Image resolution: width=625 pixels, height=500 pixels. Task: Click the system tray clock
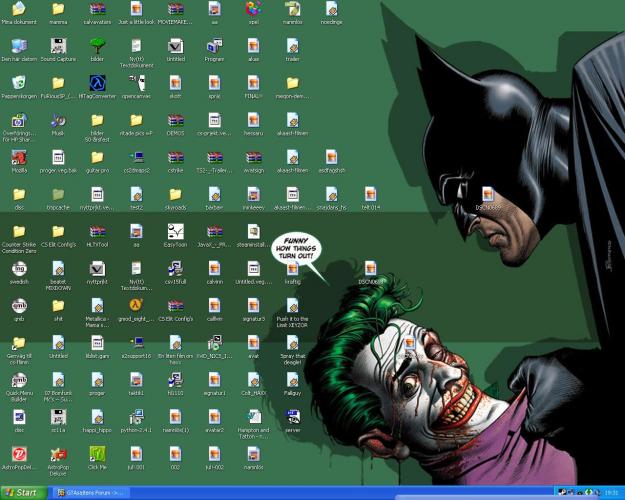[610, 493]
